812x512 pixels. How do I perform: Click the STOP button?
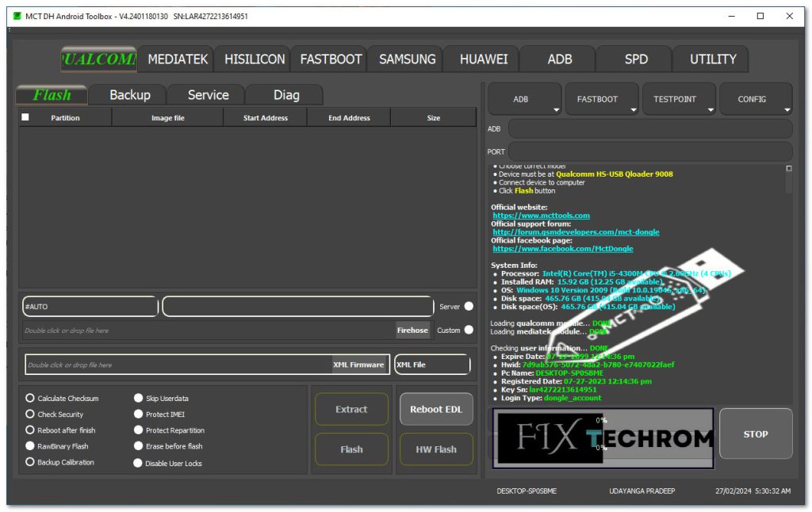click(x=756, y=434)
